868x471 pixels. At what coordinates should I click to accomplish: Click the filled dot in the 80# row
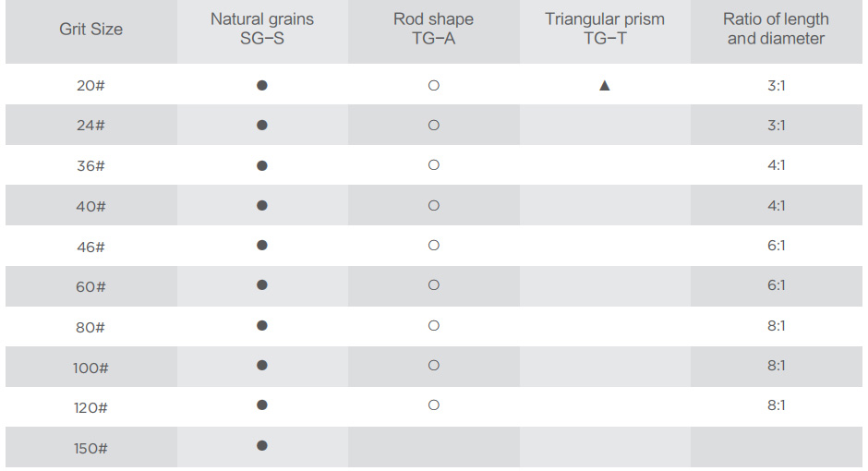(262, 325)
